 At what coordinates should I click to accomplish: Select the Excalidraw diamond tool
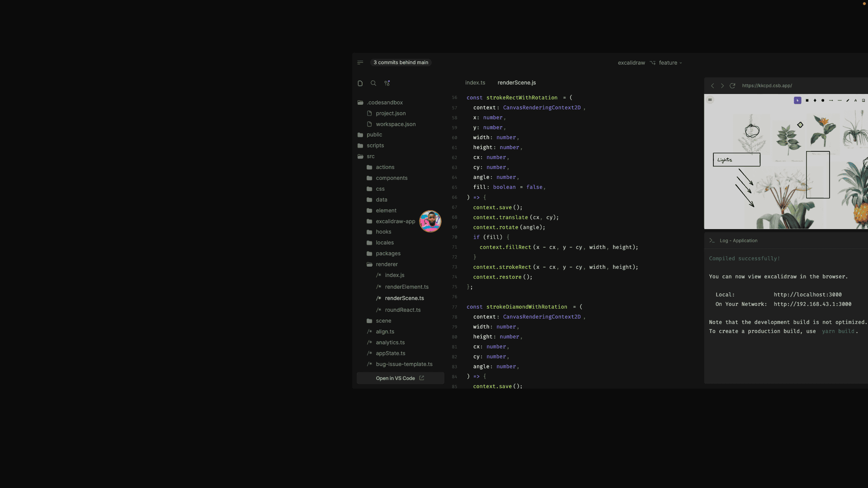coord(815,100)
